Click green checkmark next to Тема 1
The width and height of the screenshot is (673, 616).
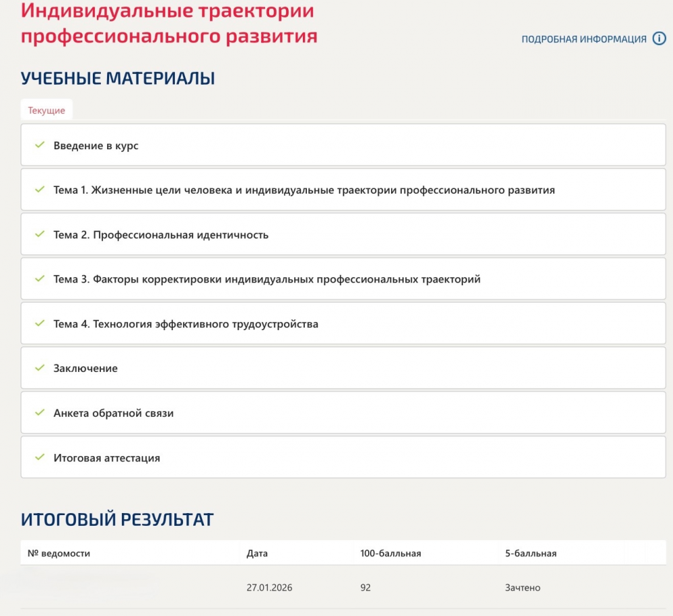point(40,189)
